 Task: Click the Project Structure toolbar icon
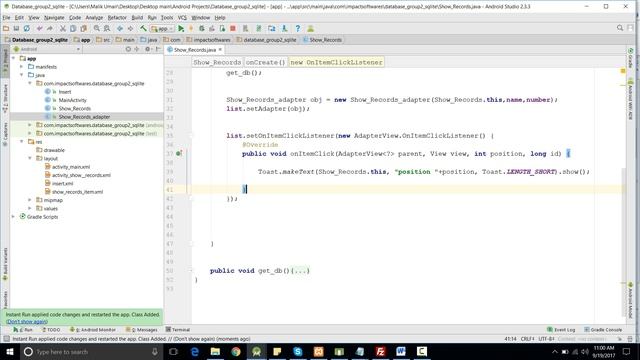(271, 29)
